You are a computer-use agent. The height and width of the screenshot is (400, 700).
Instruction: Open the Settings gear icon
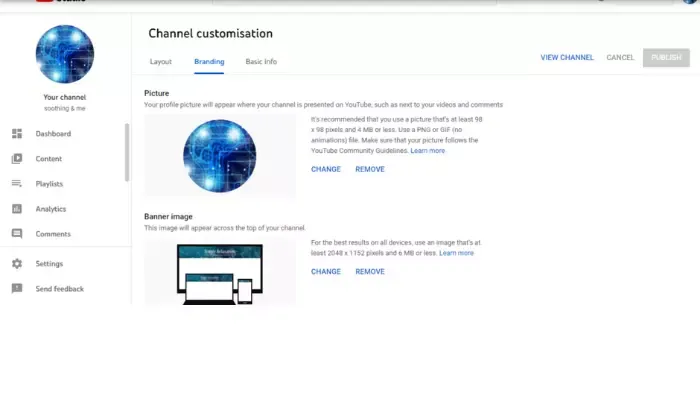pos(17,263)
